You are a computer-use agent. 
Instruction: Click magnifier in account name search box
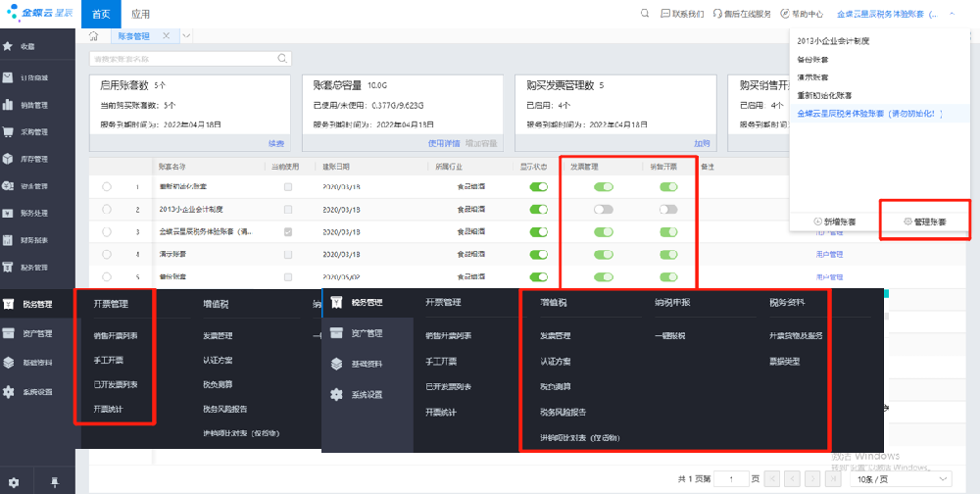(x=282, y=59)
